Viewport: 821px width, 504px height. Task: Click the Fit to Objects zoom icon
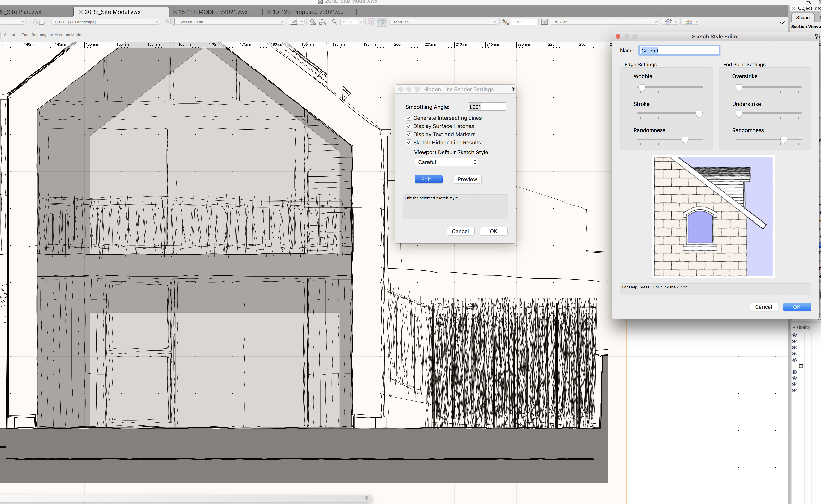click(323, 22)
